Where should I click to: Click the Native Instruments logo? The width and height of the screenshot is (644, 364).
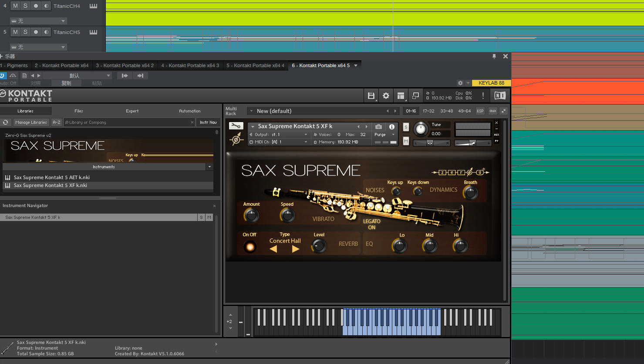[x=500, y=95]
